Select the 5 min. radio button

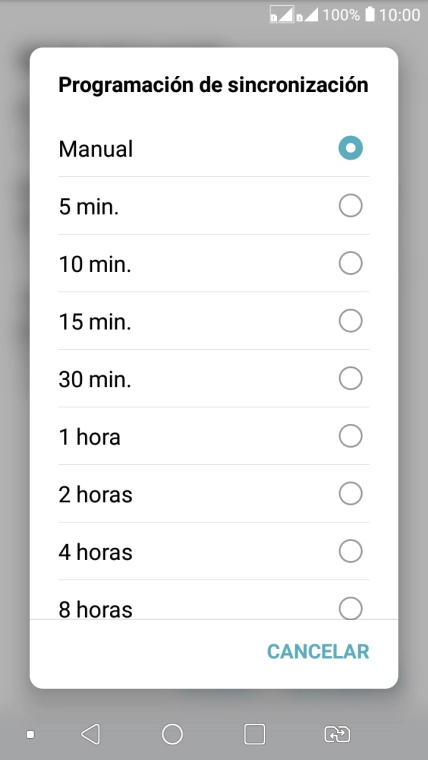tap(350, 206)
